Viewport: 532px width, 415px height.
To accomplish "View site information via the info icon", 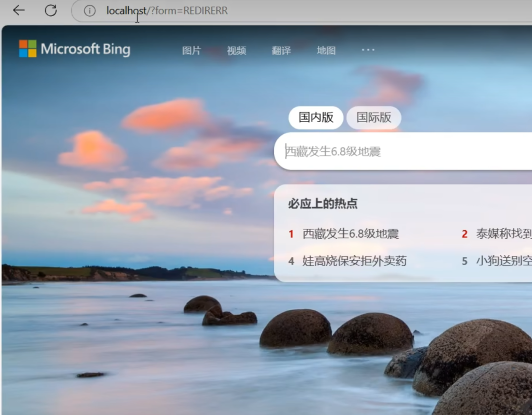I will pyautogui.click(x=90, y=11).
